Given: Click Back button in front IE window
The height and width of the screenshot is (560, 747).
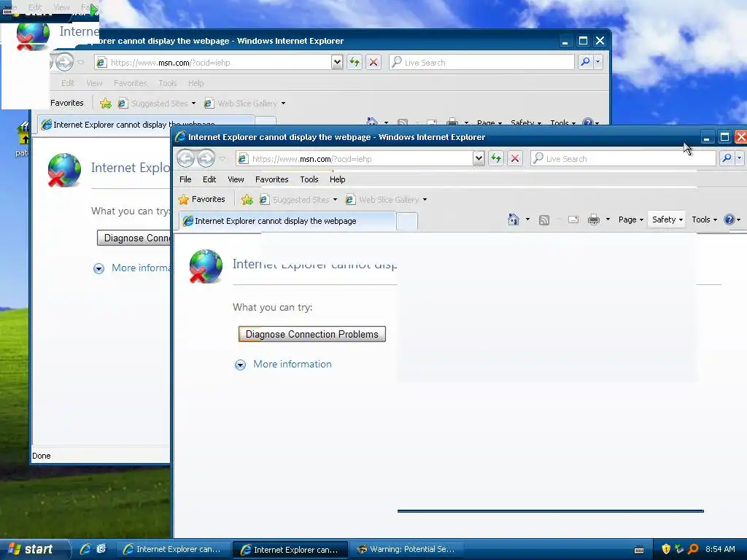Looking at the screenshot, I should pos(186,158).
